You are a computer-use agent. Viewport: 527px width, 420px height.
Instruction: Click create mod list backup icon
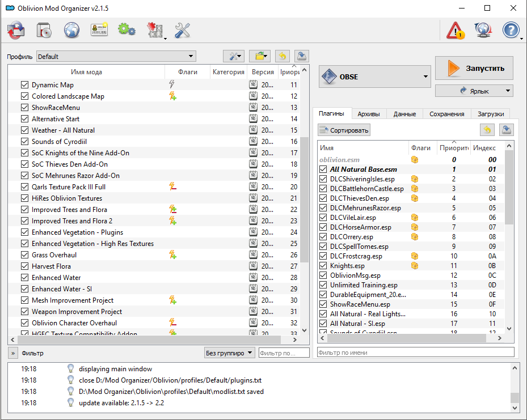click(x=302, y=56)
